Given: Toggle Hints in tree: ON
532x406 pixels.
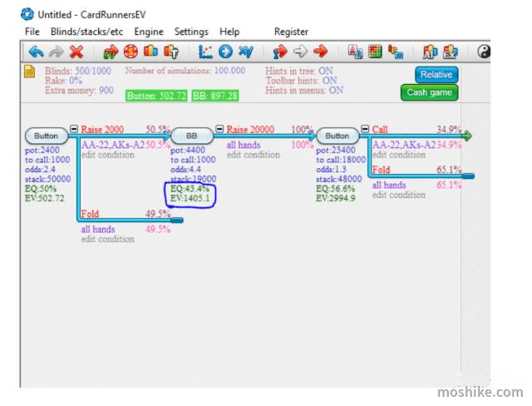Looking at the screenshot, I should [x=299, y=71].
